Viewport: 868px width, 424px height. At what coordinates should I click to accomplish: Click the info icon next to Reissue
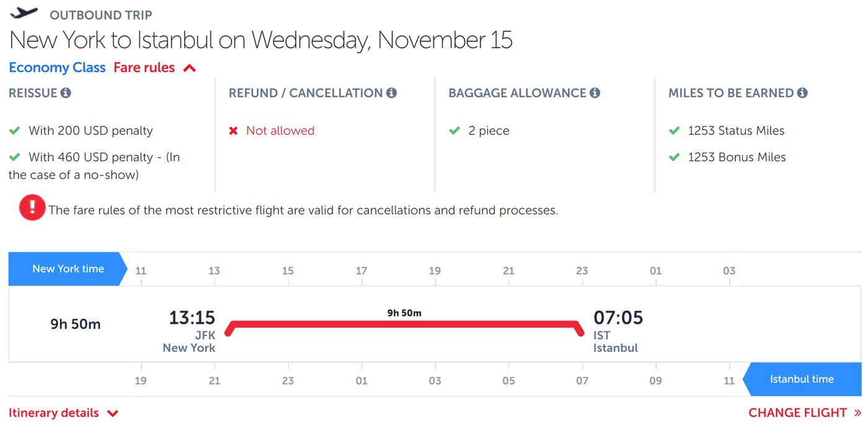[x=66, y=93]
